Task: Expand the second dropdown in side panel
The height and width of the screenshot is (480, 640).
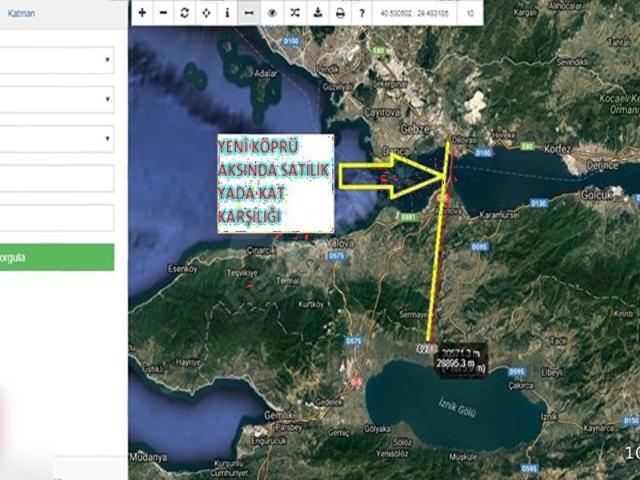Action: 56,99
